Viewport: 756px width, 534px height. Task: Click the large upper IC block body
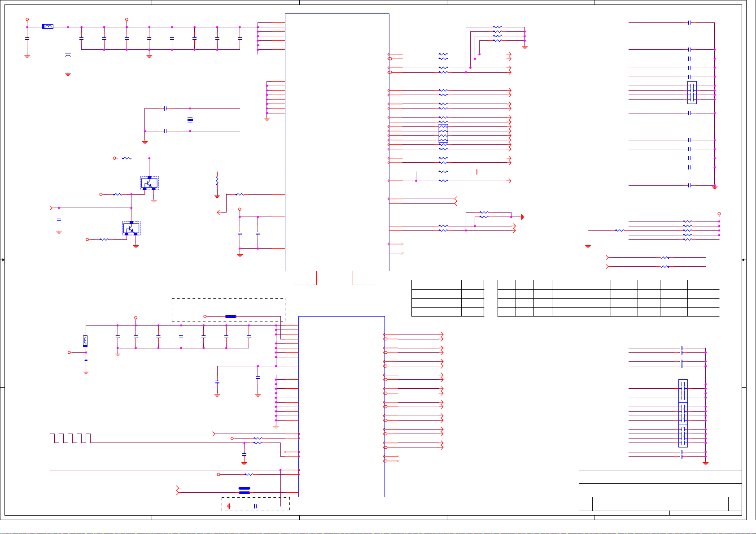click(x=337, y=142)
